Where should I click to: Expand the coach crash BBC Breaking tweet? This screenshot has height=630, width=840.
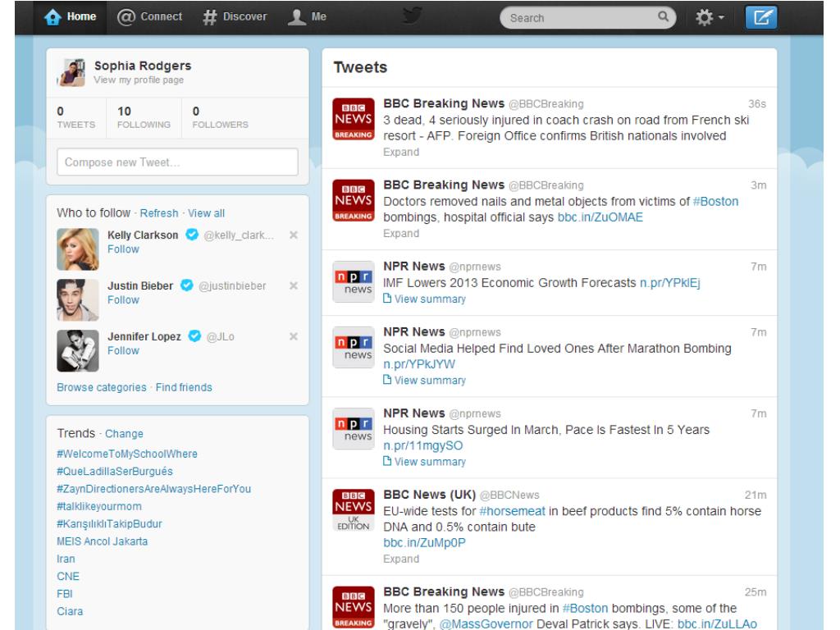point(401,152)
